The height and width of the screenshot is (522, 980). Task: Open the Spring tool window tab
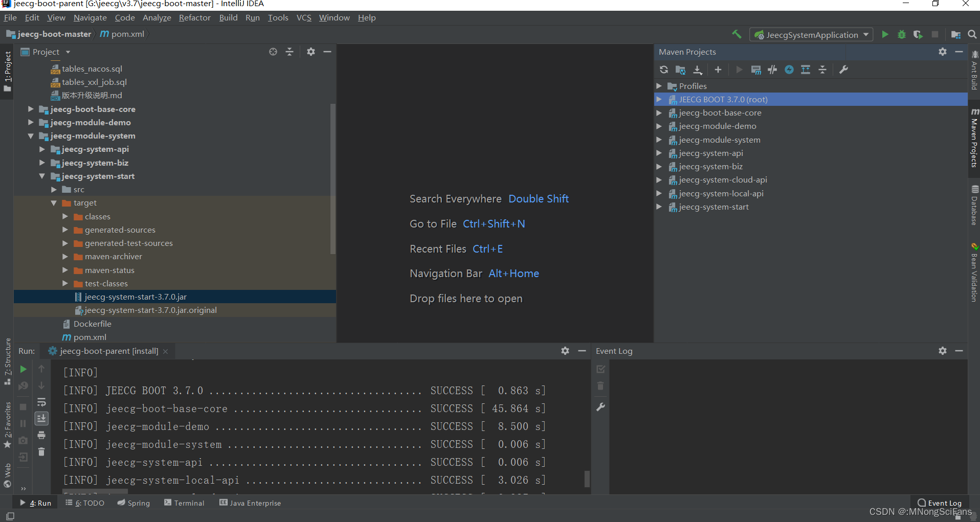point(133,503)
